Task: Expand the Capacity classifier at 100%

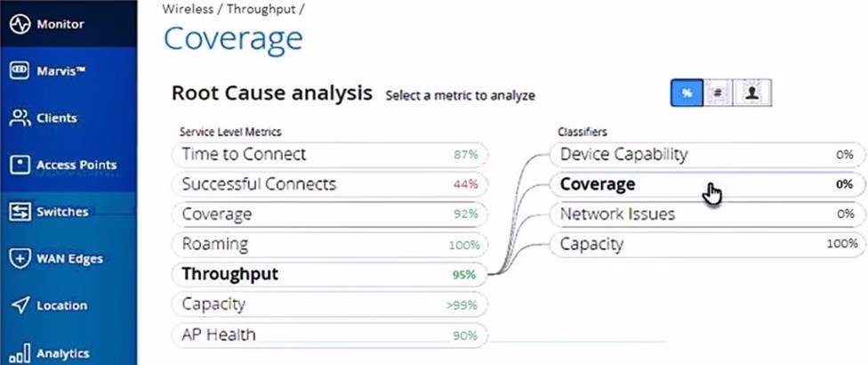Action: coord(706,244)
